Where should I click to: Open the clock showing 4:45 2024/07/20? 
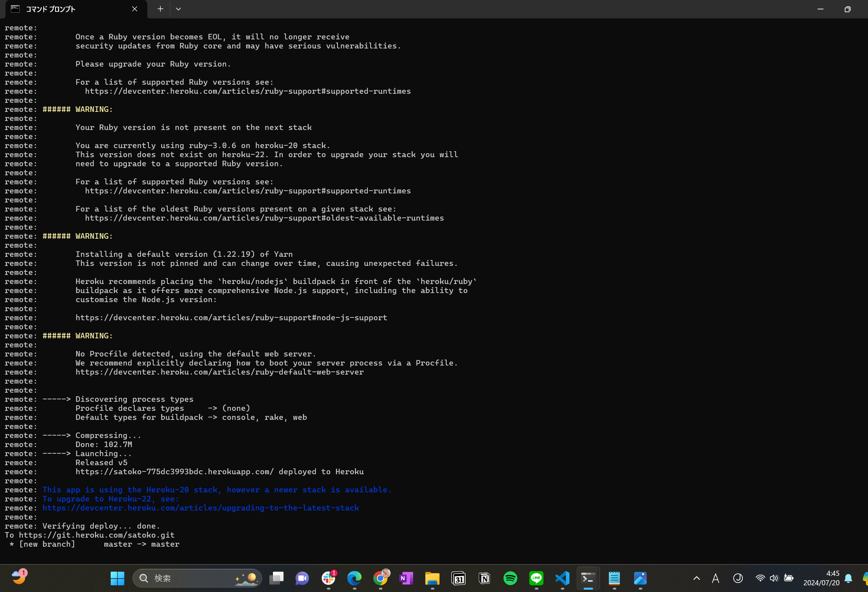point(821,578)
